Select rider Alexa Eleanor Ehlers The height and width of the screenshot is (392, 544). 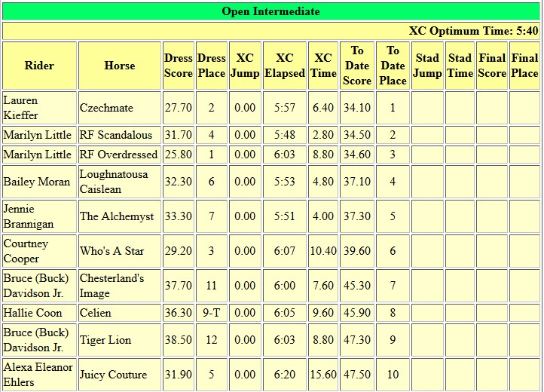click(38, 375)
